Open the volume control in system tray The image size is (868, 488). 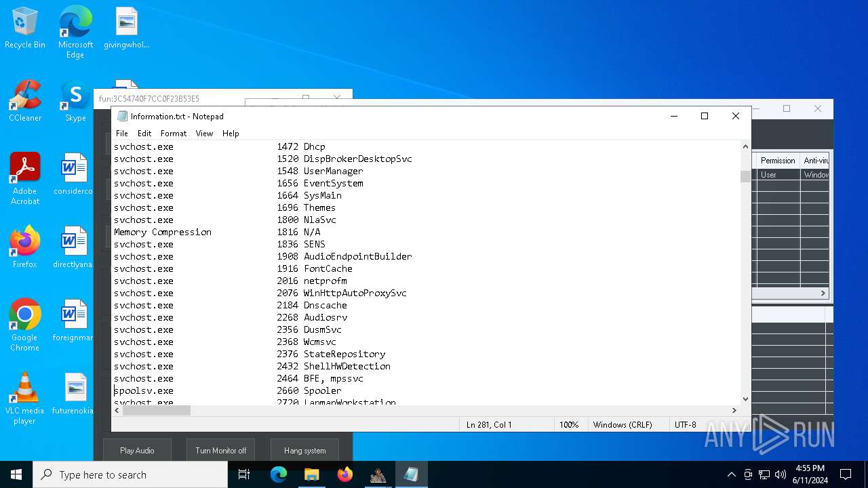[x=781, y=474]
